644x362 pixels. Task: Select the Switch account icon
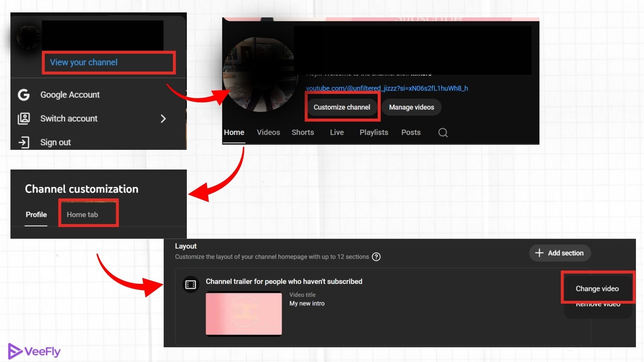point(23,118)
